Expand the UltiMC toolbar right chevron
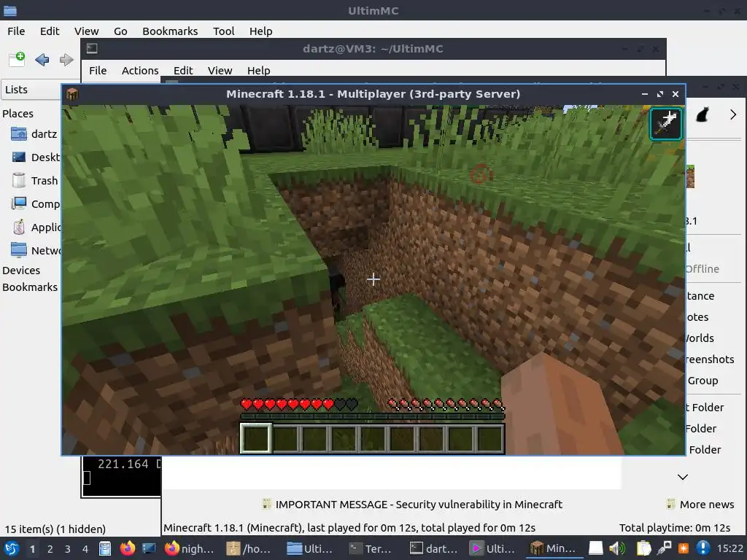Viewport: 747px width, 560px height. click(x=732, y=114)
